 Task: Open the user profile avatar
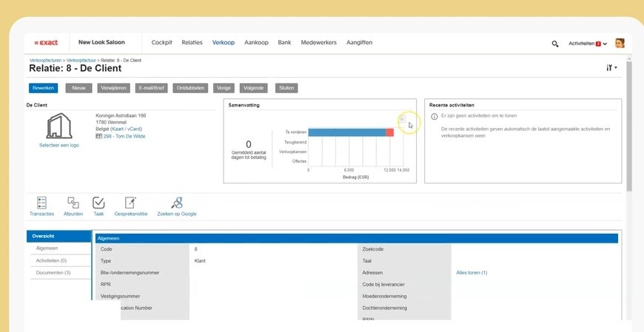pyautogui.click(x=620, y=44)
